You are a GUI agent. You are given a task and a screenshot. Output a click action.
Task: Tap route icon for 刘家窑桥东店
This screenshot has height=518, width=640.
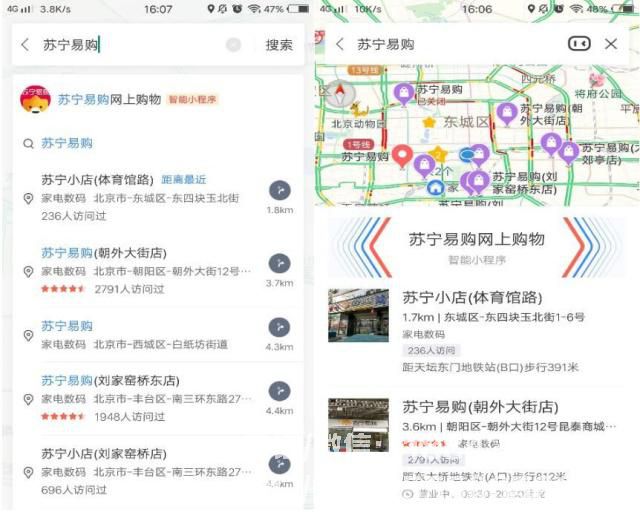point(280,391)
